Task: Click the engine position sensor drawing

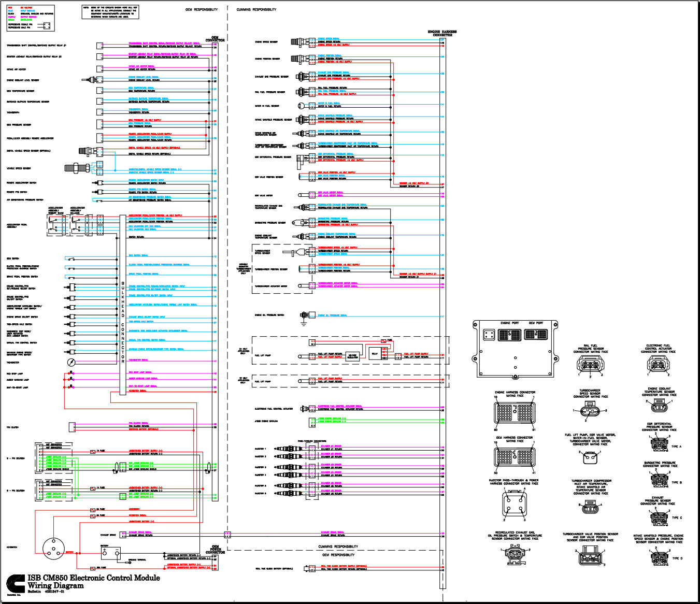Action: click(299, 59)
